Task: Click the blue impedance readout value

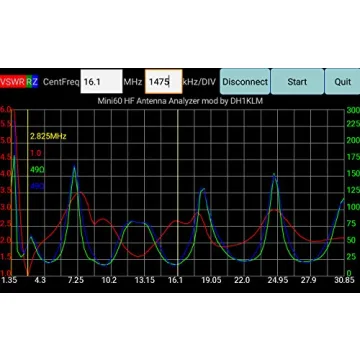Action: [37, 187]
